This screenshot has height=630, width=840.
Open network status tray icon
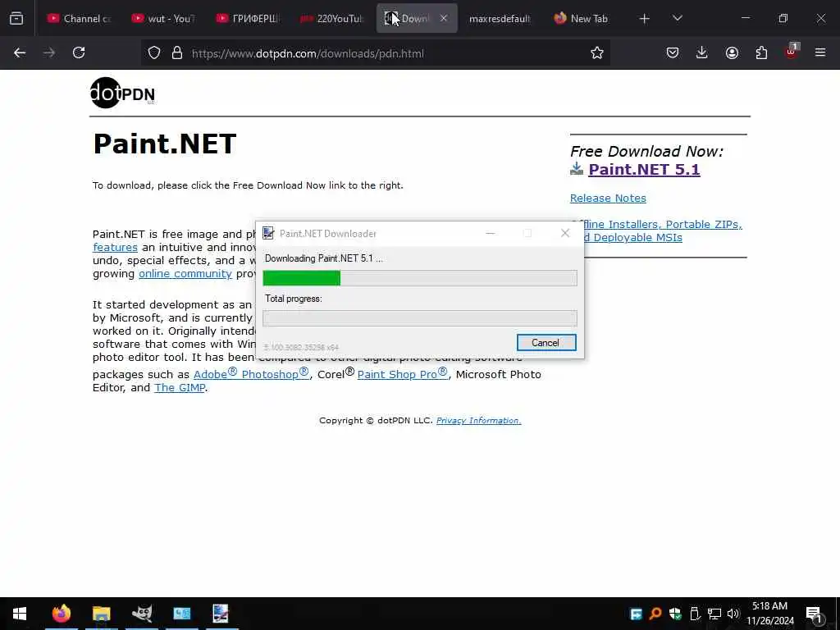pos(714,614)
